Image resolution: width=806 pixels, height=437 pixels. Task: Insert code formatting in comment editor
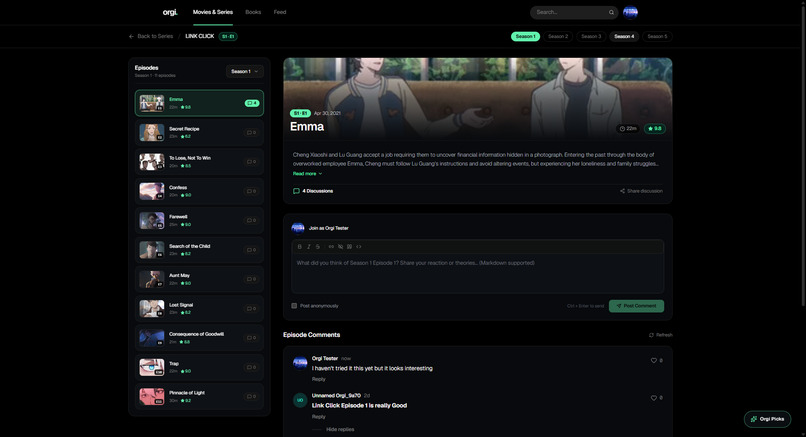(x=359, y=247)
